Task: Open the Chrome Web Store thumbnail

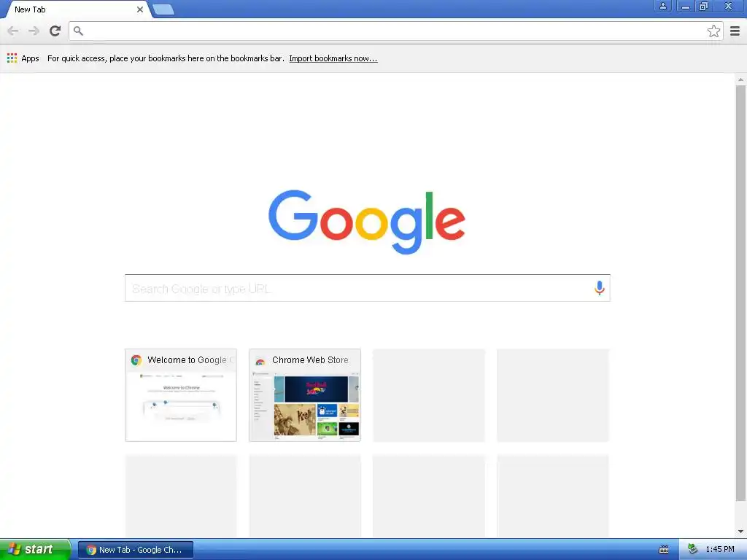Action: [x=305, y=394]
